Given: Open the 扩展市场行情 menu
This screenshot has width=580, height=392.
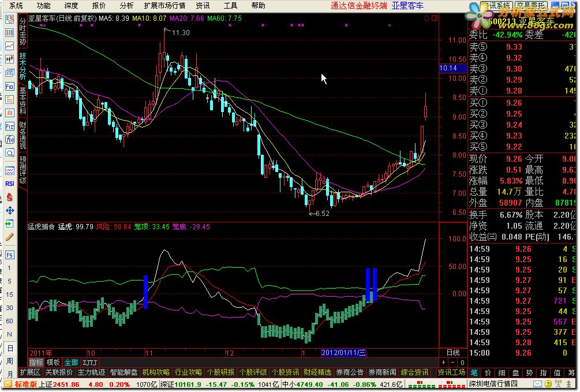Looking at the screenshot, I should [164, 6].
